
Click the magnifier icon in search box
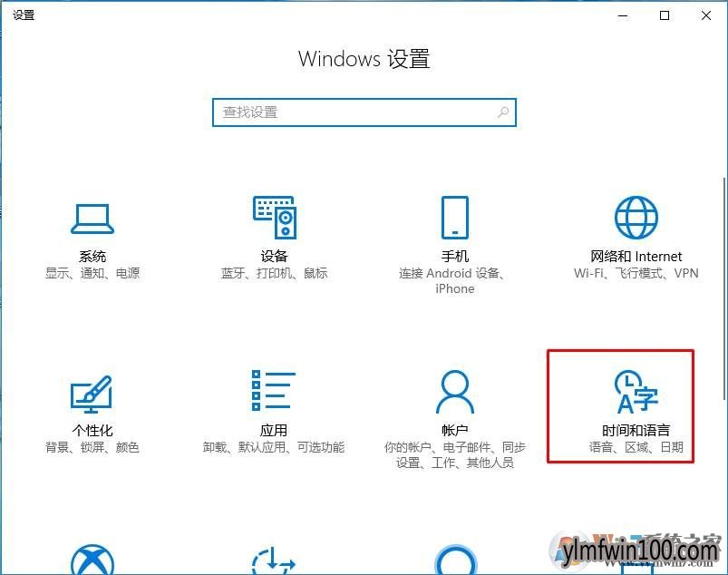tap(503, 112)
